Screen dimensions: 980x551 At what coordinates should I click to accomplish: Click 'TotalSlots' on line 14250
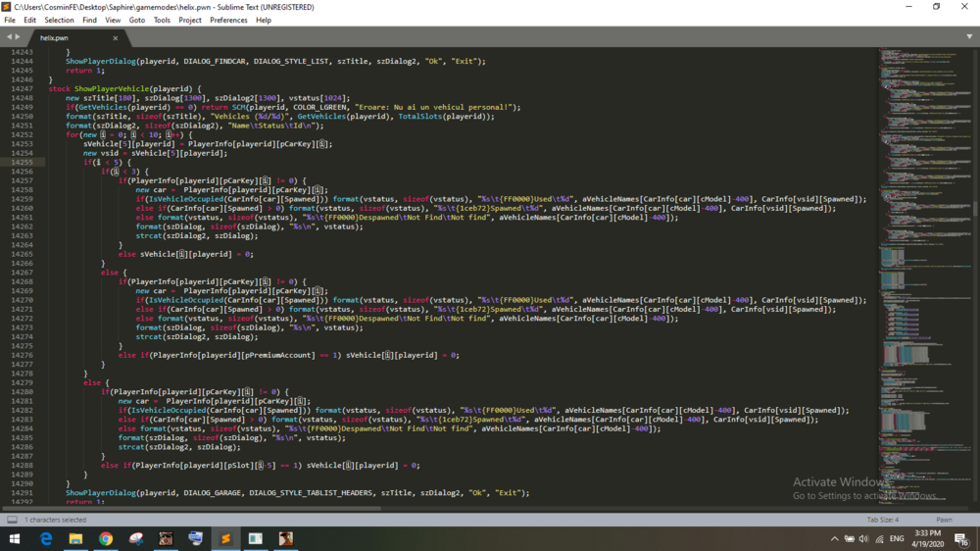420,117
